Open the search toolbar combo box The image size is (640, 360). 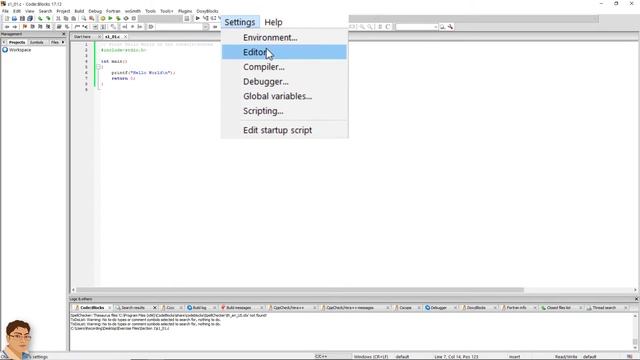416,27
